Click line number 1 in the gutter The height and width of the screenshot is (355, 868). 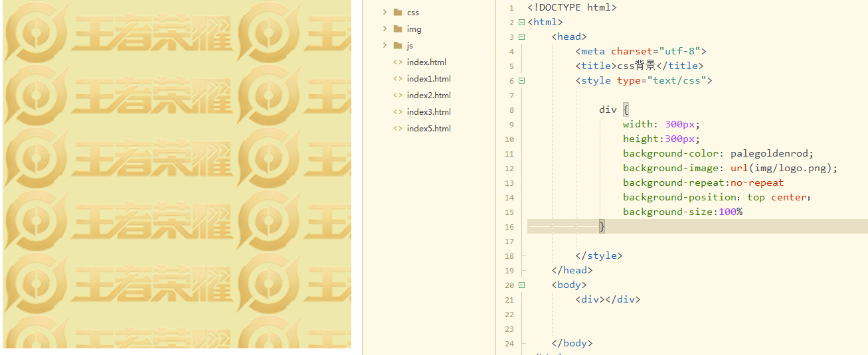(511, 8)
